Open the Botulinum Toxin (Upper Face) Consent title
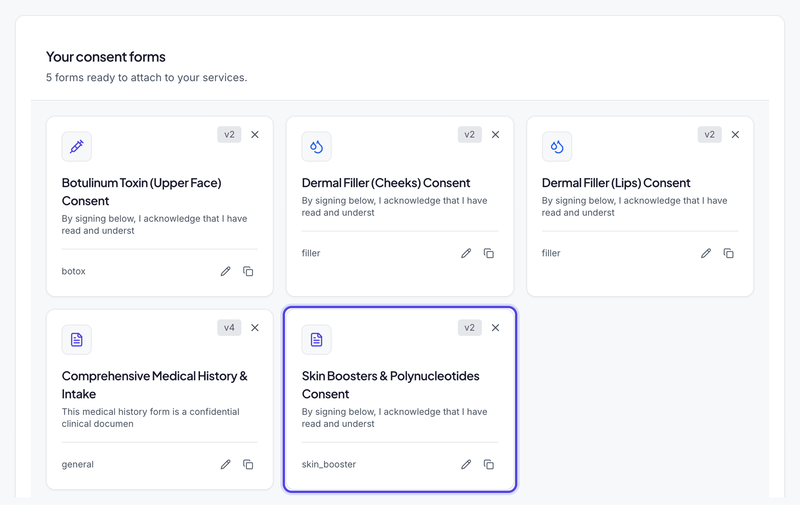This screenshot has height=505, width=800. (x=141, y=192)
